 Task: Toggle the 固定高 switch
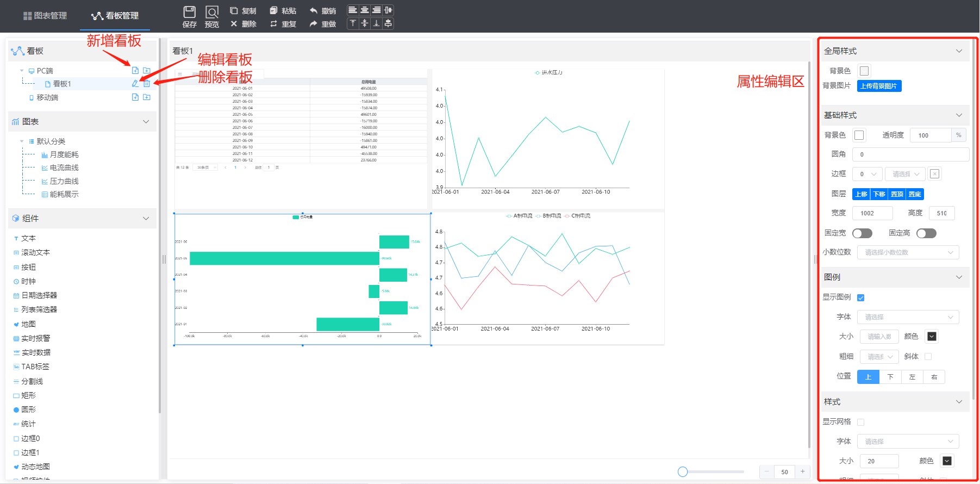pyautogui.click(x=926, y=233)
